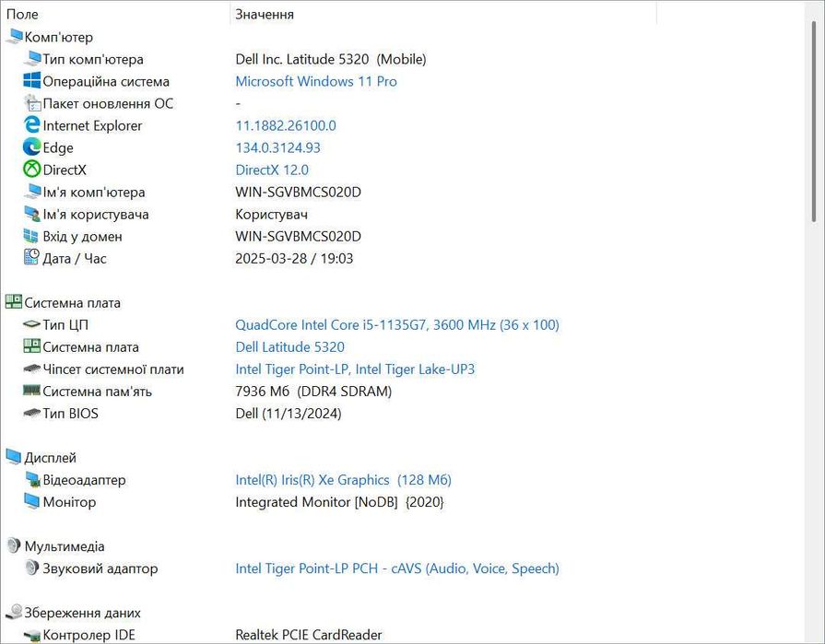The height and width of the screenshot is (644, 825).
Task: Select the Пакет оновлення ОС field label
Action: click(107, 103)
